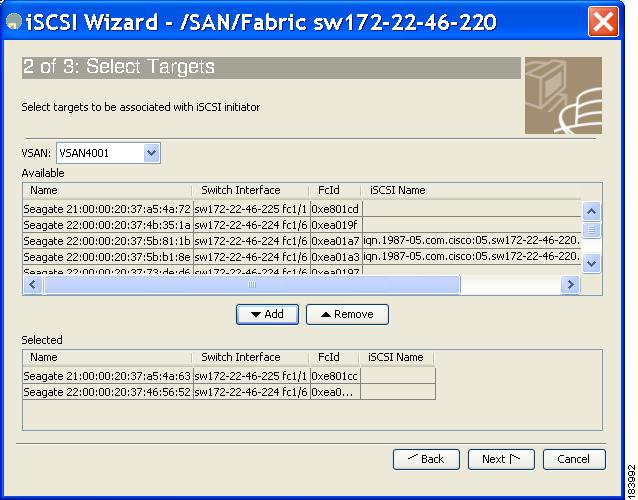Click the vertical scrollbar thumb in Available list
The height and width of the screenshot is (500, 638).
point(591,230)
